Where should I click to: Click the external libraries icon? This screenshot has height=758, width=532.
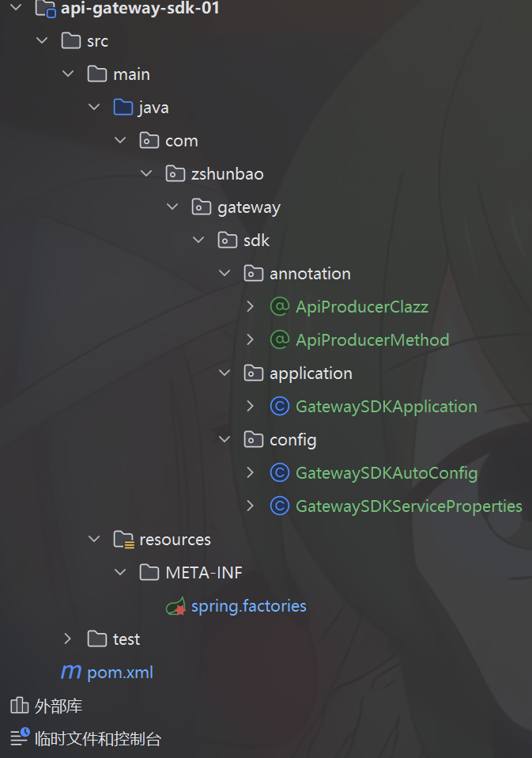[19, 706]
